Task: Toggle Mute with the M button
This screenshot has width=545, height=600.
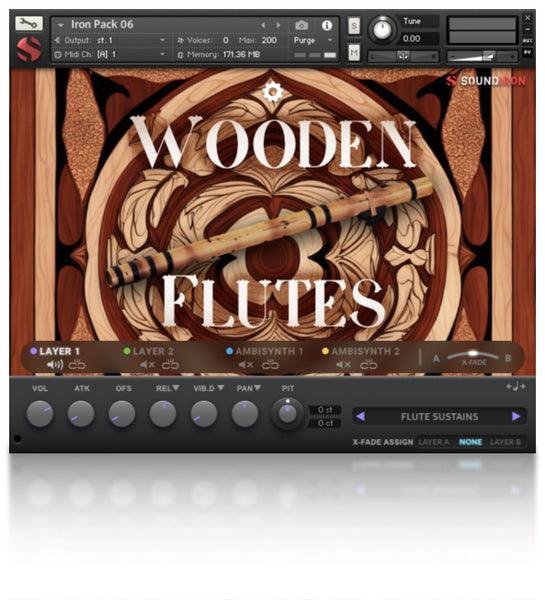Action: 354,52
